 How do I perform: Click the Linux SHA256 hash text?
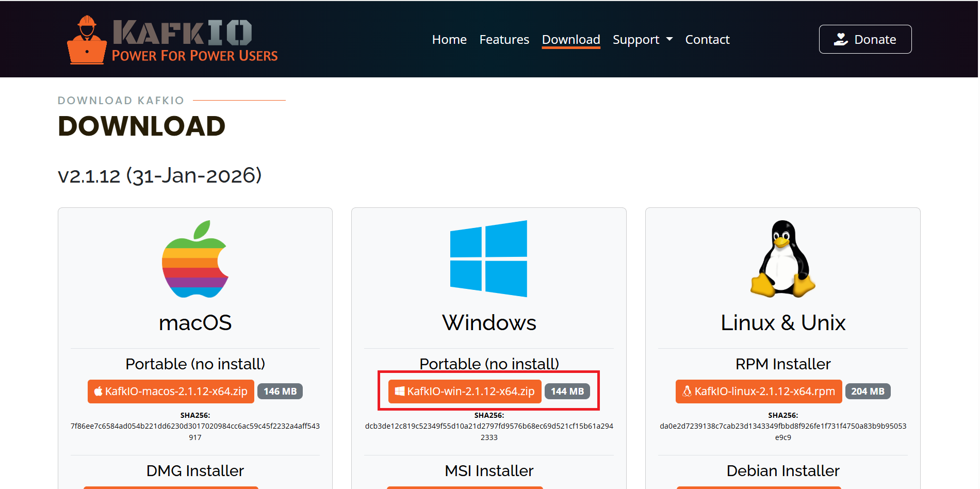click(x=783, y=432)
